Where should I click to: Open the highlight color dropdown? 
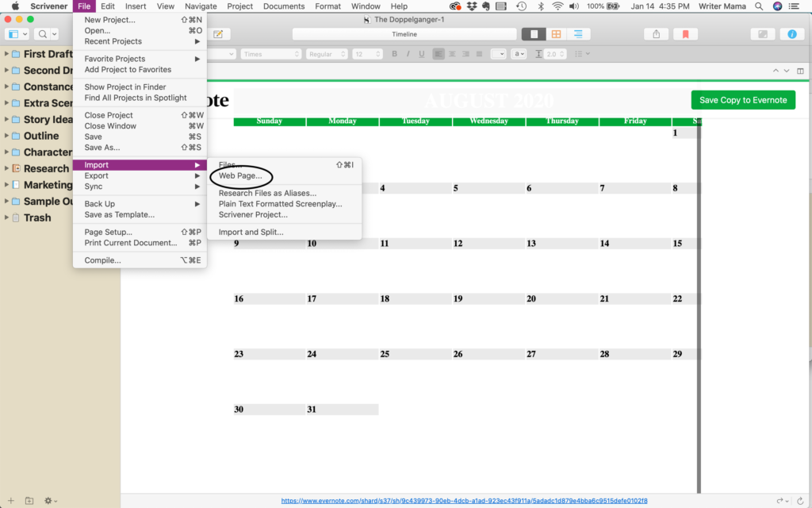[x=519, y=54]
